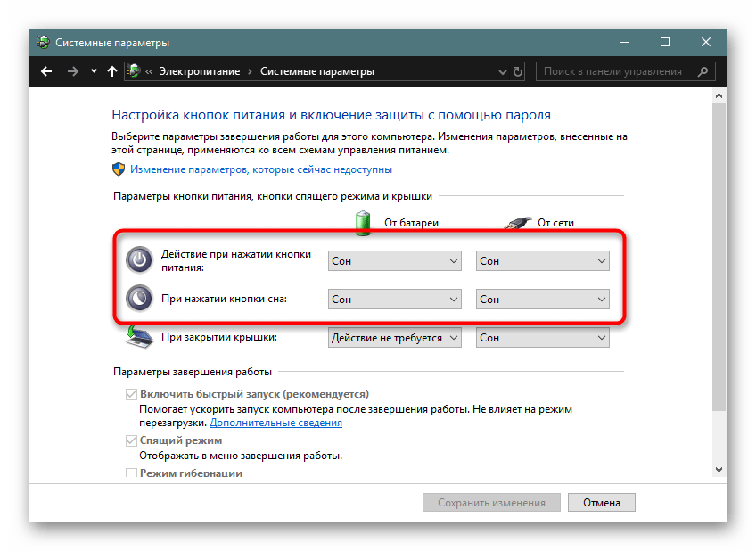Open plugged-in sleep button action dropdown

(x=543, y=300)
